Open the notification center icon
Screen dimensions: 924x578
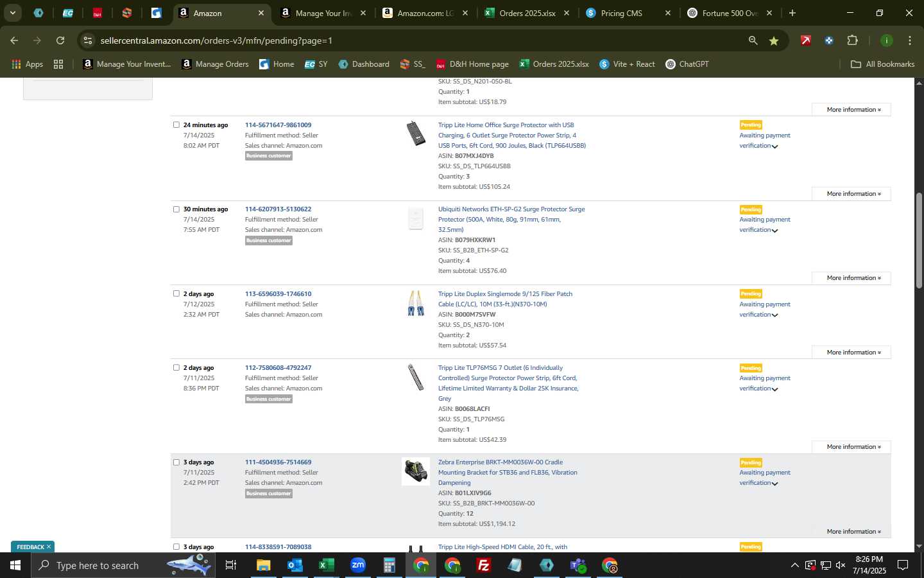(x=903, y=565)
